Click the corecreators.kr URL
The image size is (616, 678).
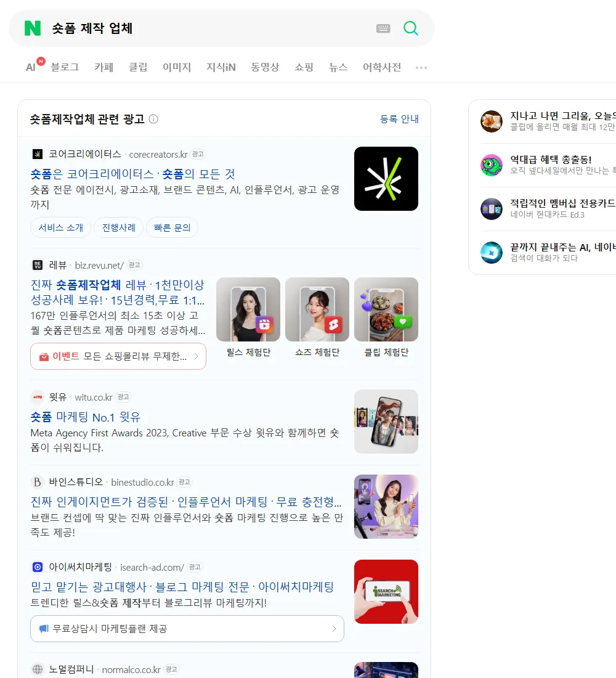click(158, 154)
